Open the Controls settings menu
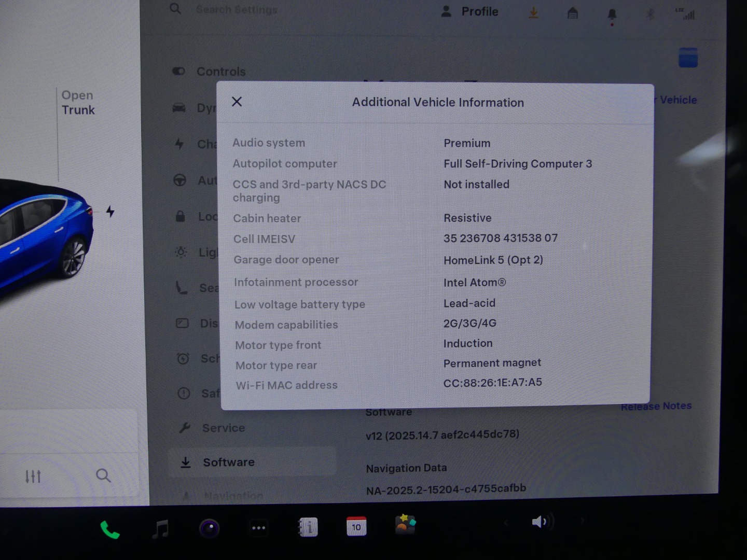The width and height of the screenshot is (747, 560). (x=220, y=72)
